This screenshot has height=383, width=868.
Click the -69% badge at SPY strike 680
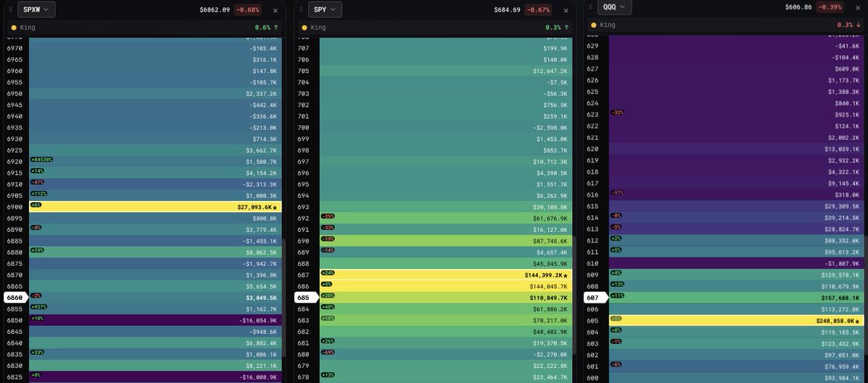pos(328,352)
